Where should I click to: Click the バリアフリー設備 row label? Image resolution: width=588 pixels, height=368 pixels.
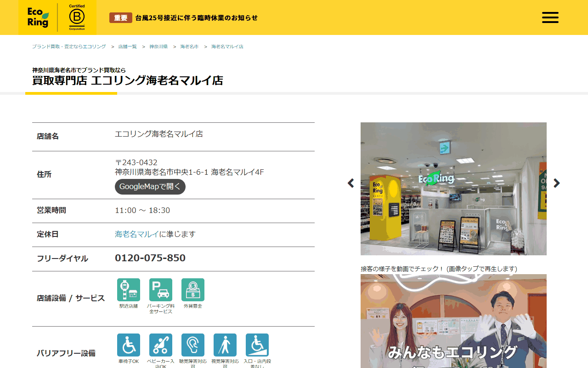tap(66, 353)
